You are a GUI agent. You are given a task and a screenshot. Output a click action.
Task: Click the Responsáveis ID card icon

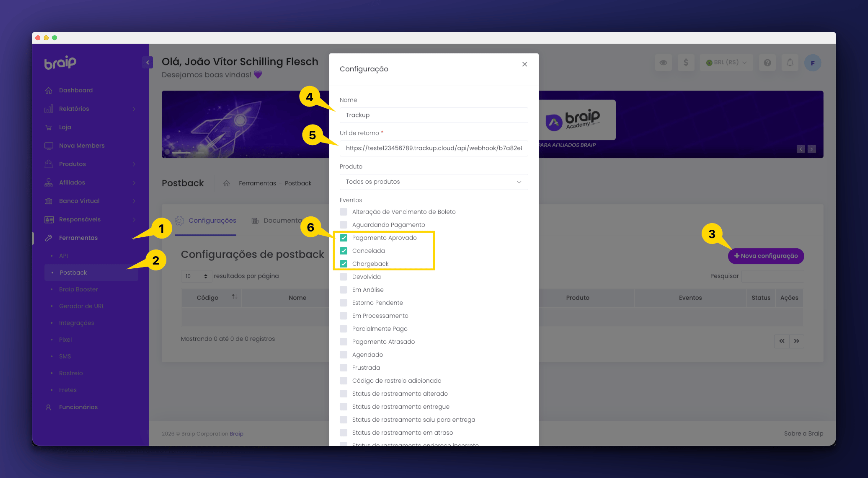(49, 219)
